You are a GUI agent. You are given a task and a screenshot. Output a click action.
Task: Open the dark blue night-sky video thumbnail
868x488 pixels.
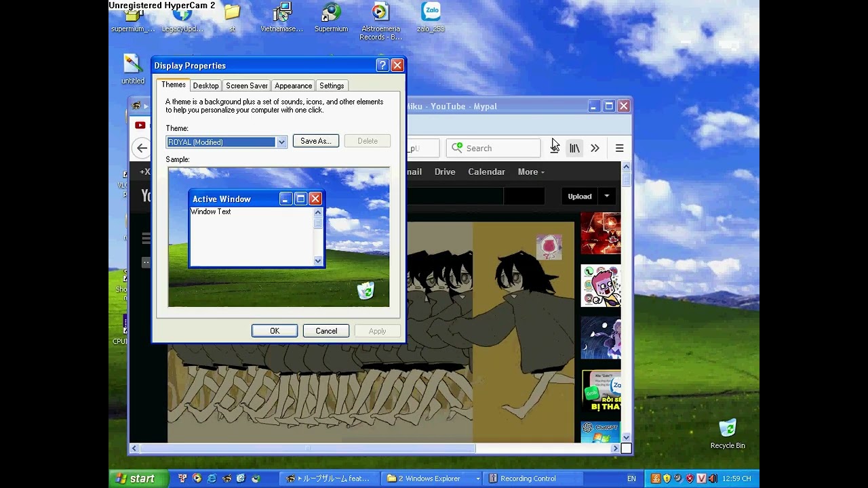pyautogui.click(x=600, y=338)
